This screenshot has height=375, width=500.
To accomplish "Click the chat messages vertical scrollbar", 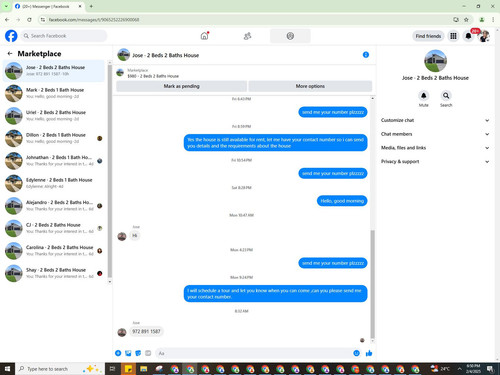I will click(x=372, y=284).
